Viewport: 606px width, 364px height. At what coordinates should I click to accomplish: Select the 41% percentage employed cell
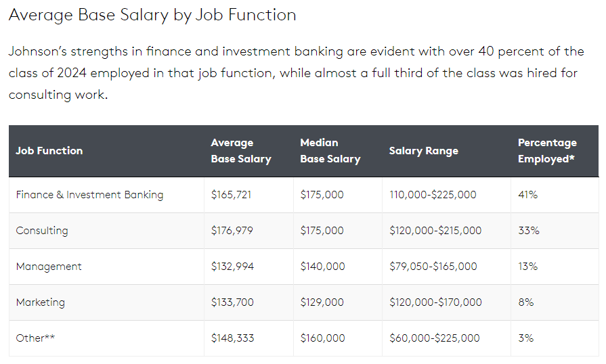(x=527, y=195)
